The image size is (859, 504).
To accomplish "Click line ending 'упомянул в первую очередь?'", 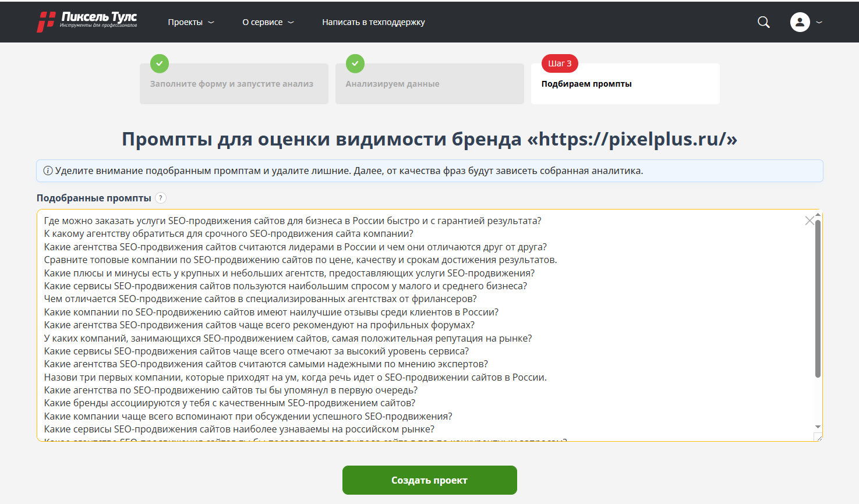I will (231, 390).
